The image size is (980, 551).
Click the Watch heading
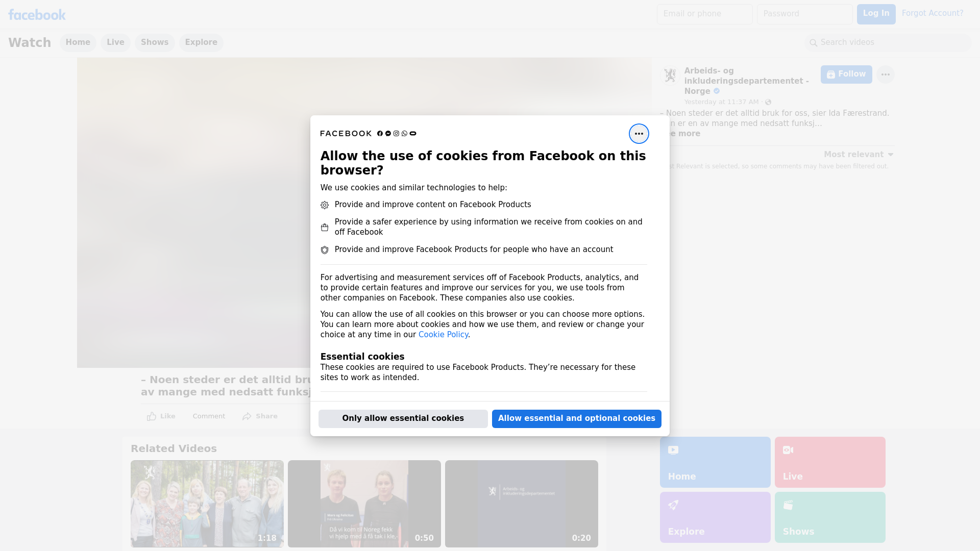point(30,43)
